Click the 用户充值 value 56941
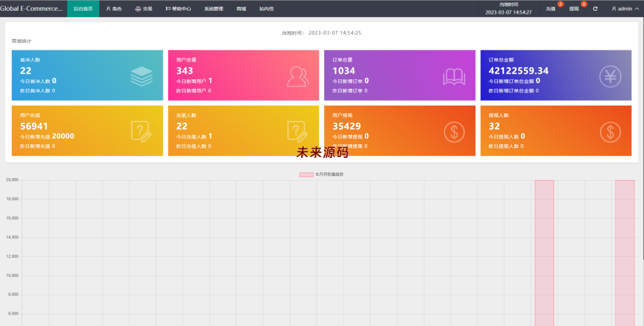The width and height of the screenshot is (644, 326). (34, 126)
